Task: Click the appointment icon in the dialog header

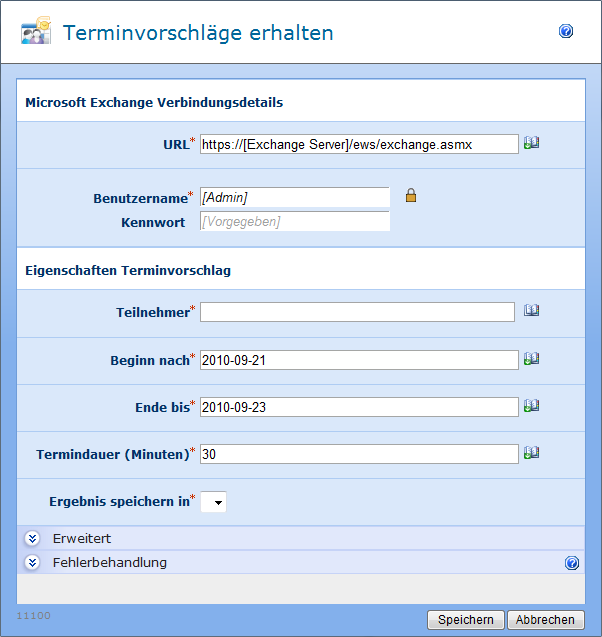Action: click(x=36, y=32)
